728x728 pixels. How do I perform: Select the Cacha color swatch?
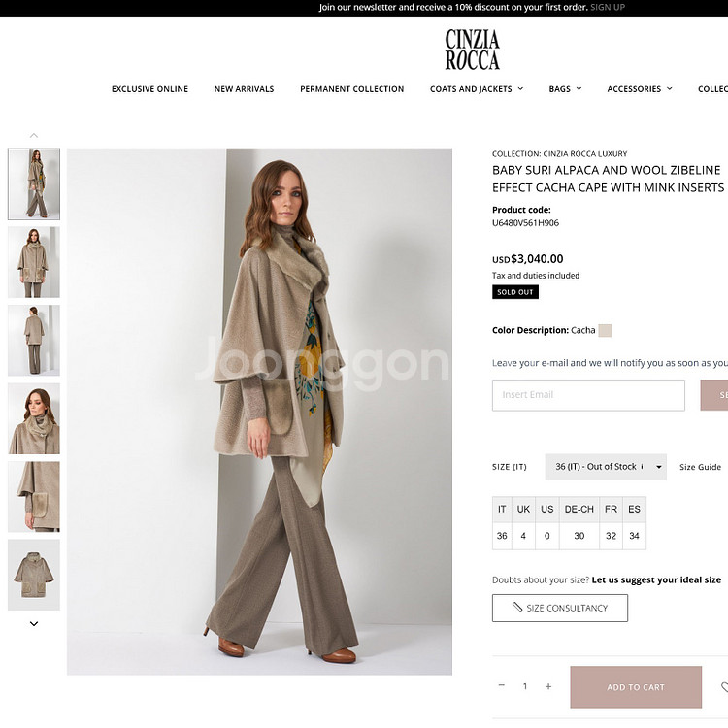tap(605, 330)
